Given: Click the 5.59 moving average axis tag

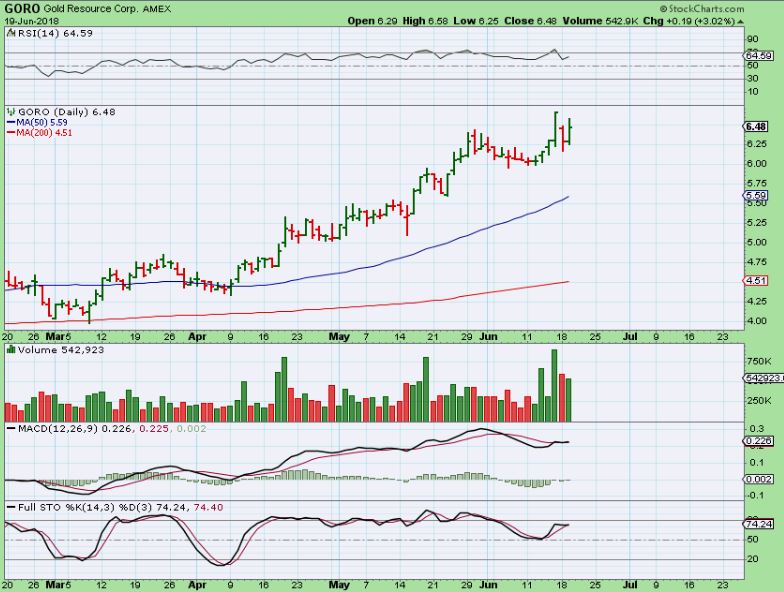Looking at the screenshot, I should tap(756, 196).
